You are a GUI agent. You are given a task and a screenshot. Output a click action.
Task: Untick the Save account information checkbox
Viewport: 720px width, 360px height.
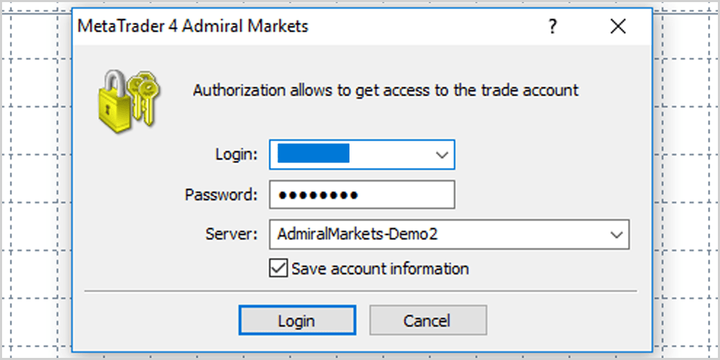(278, 268)
